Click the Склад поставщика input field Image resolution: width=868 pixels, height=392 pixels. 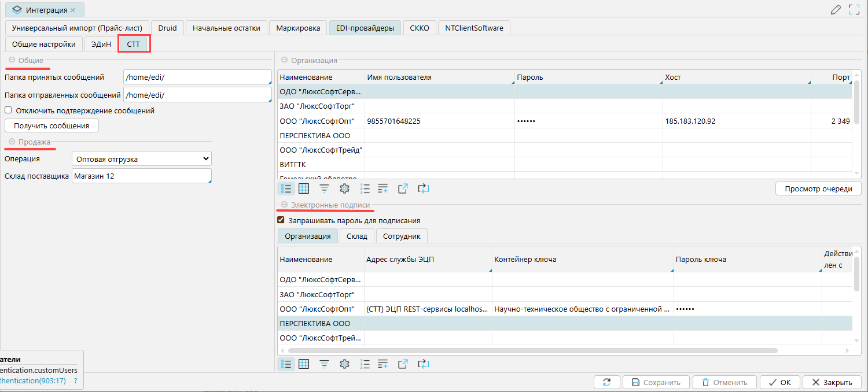pyautogui.click(x=142, y=176)
